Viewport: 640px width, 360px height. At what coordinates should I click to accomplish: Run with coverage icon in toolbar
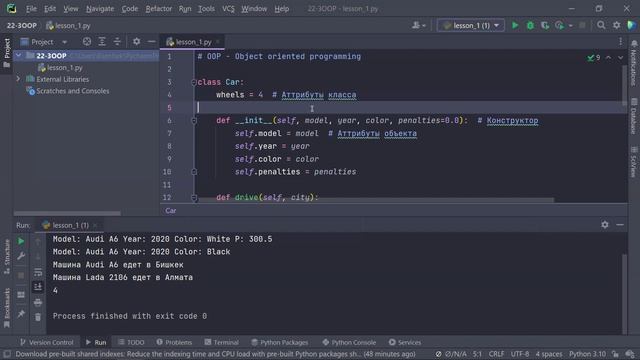pos(544,25)
